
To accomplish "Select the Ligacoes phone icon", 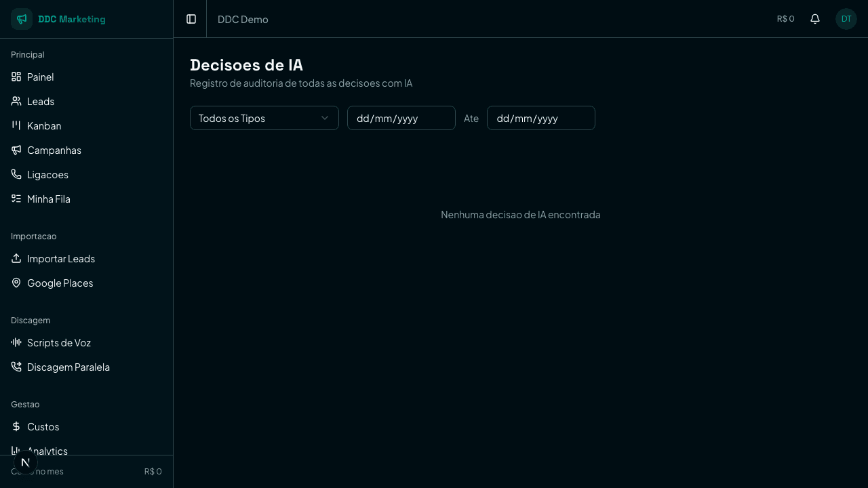I will [16, 174].
